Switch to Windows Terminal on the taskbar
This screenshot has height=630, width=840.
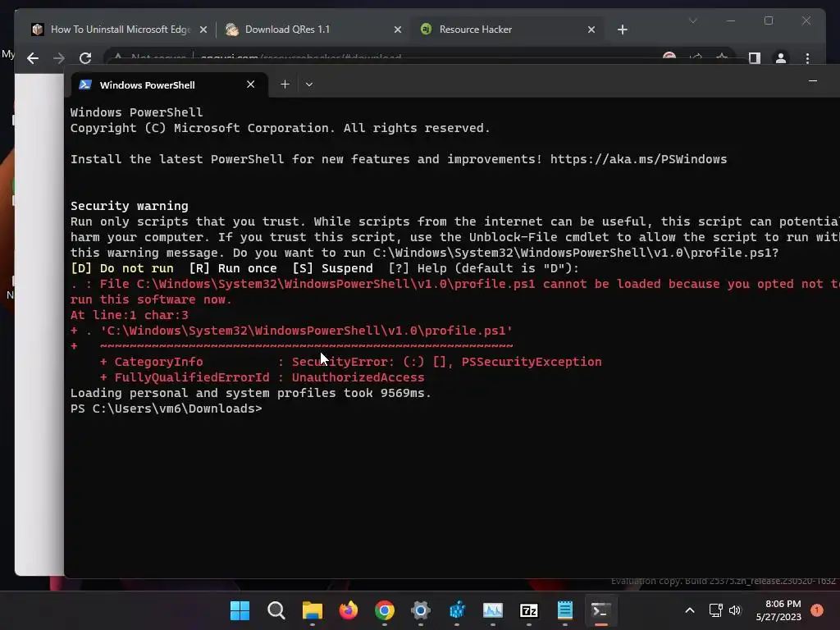600,610
